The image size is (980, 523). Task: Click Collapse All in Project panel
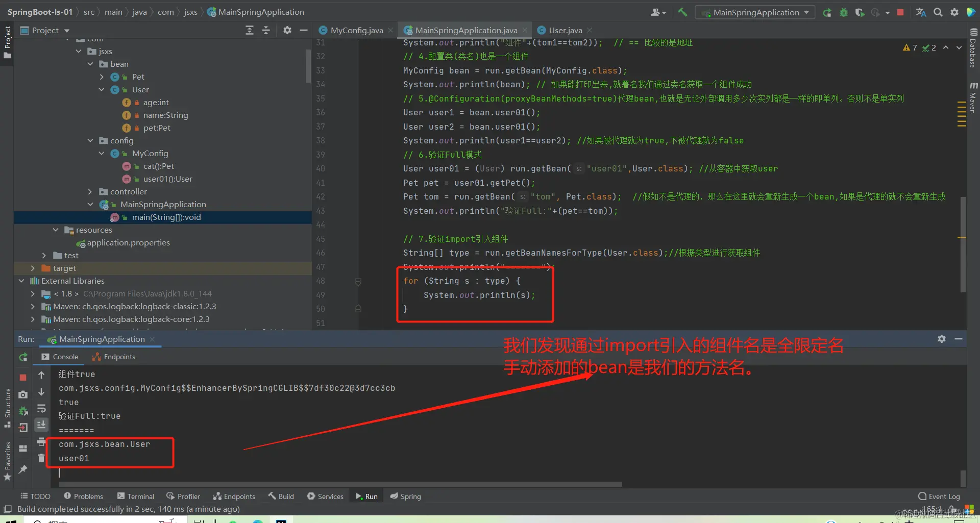(x=266, y=30)
